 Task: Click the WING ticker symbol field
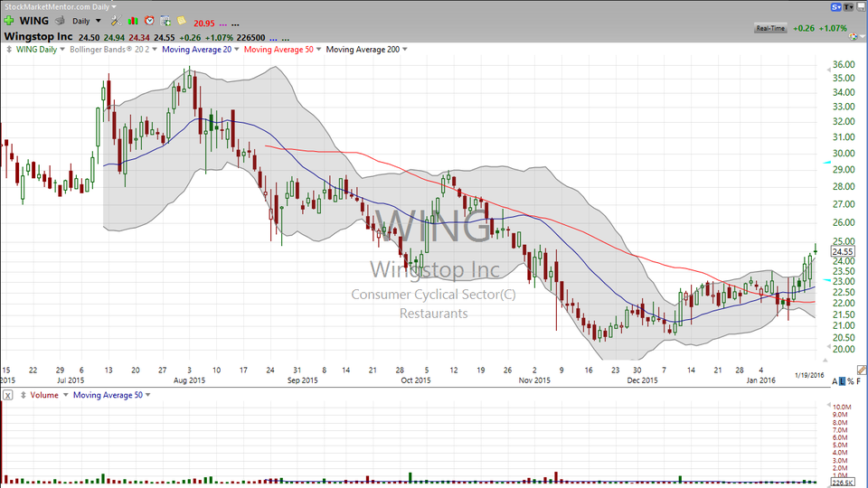click(x=34, y=21)
